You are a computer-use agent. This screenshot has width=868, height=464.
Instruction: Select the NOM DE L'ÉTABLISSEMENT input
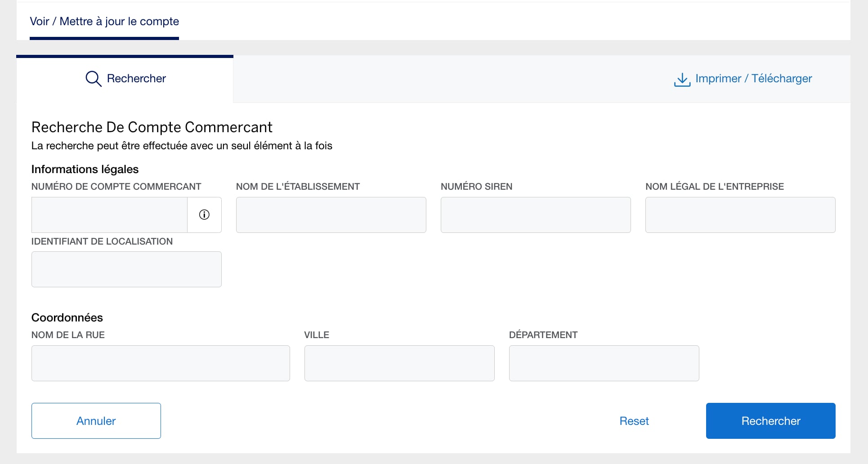[x=331, y=215]
